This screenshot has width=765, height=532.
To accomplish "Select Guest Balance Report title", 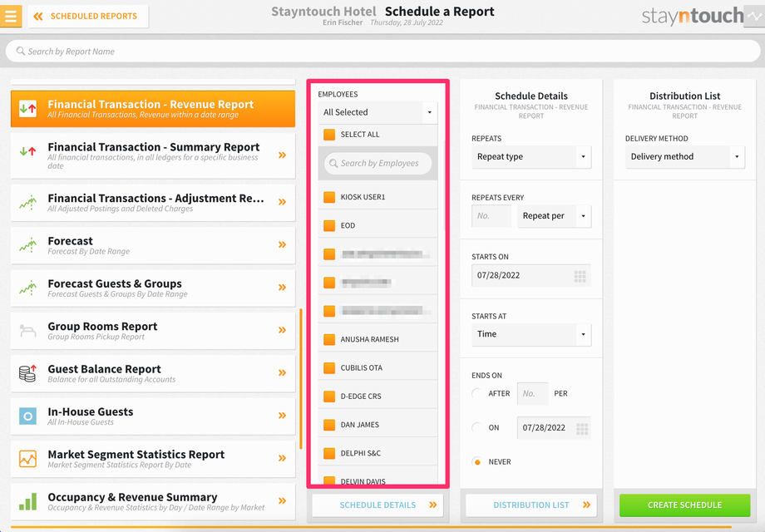I will tap(105, 369).
